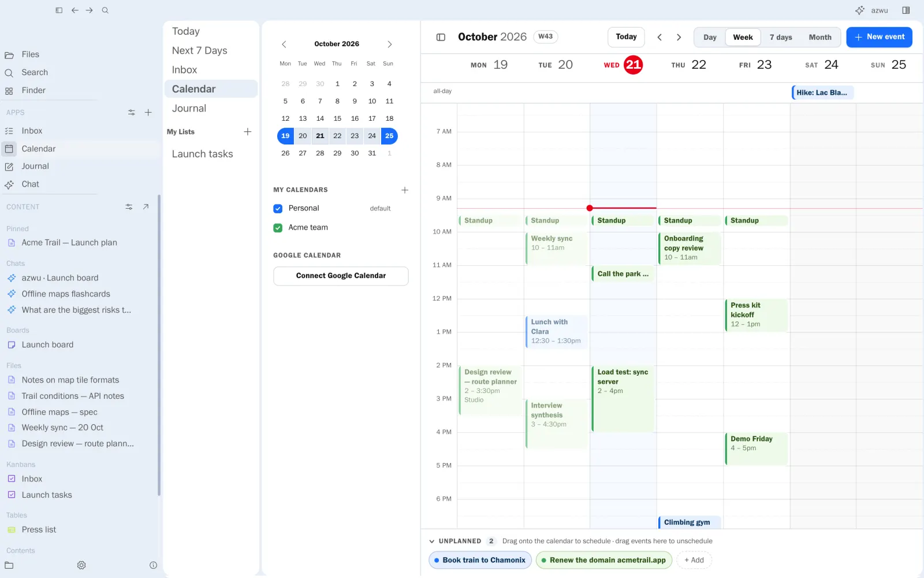Switch to Month view
This screenshot has width=924, height=578.
pos(820,37)
